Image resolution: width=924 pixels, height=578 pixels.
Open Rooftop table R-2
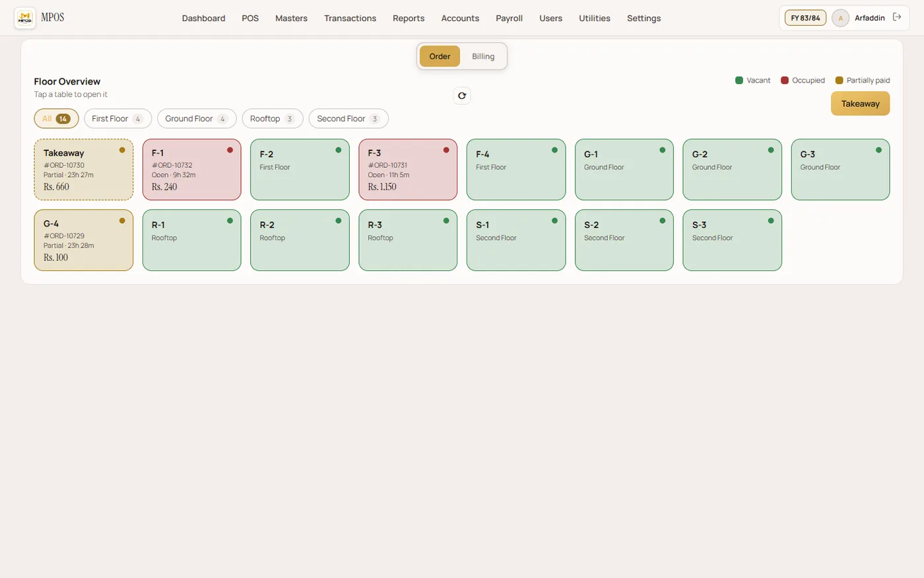tap(300, 240)
